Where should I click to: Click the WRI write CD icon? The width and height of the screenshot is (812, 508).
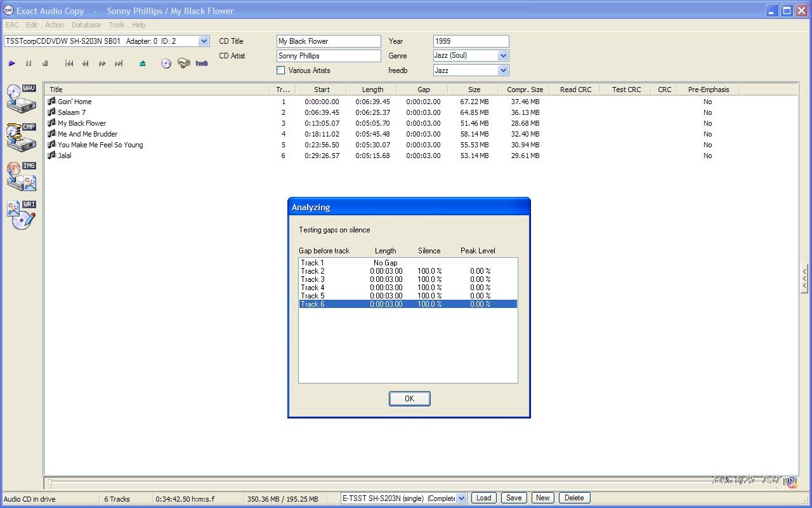(22, 215)
